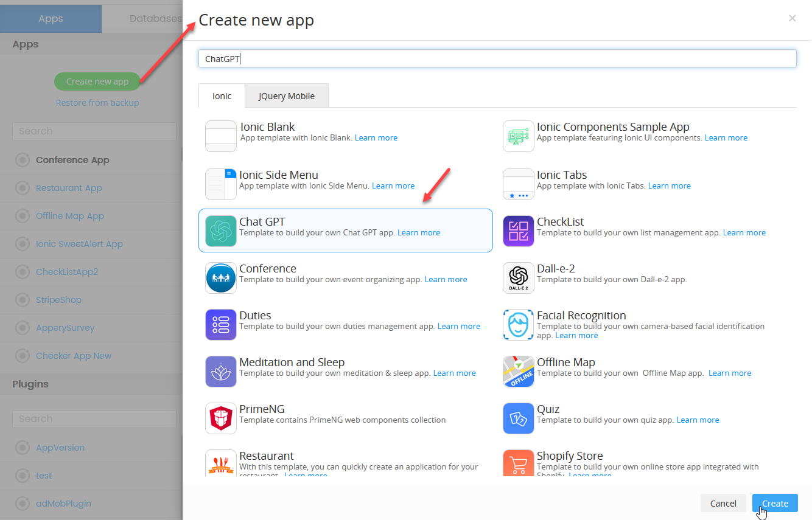Click the Cancel button

(723, 503)
